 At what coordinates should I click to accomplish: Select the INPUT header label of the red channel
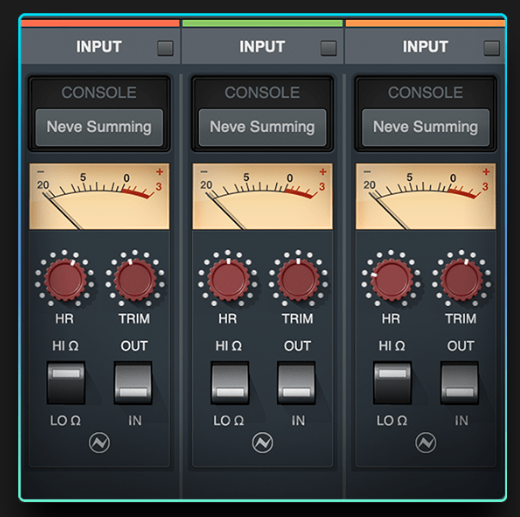[x=99, y=47]
